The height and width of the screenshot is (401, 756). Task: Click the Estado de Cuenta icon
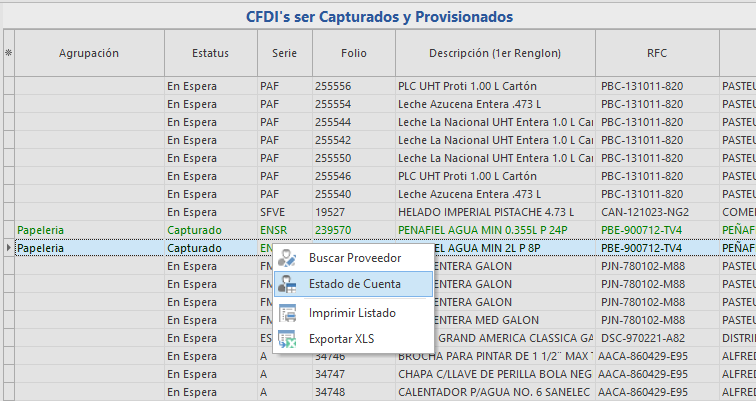(x=287, y=284)
